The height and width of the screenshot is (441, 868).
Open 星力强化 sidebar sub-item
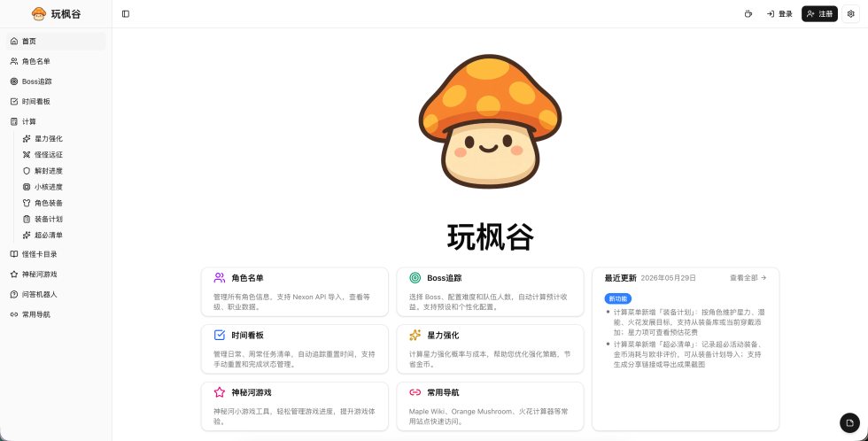pos(62,139)
